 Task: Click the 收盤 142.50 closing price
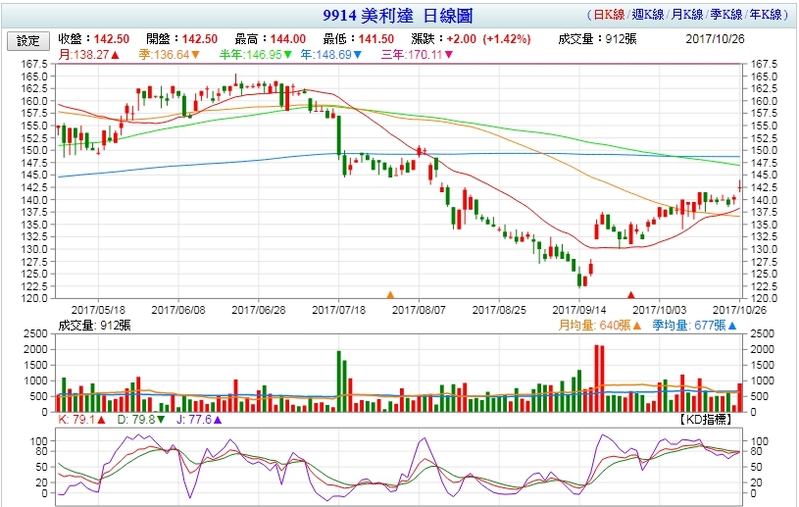[94, 39]
